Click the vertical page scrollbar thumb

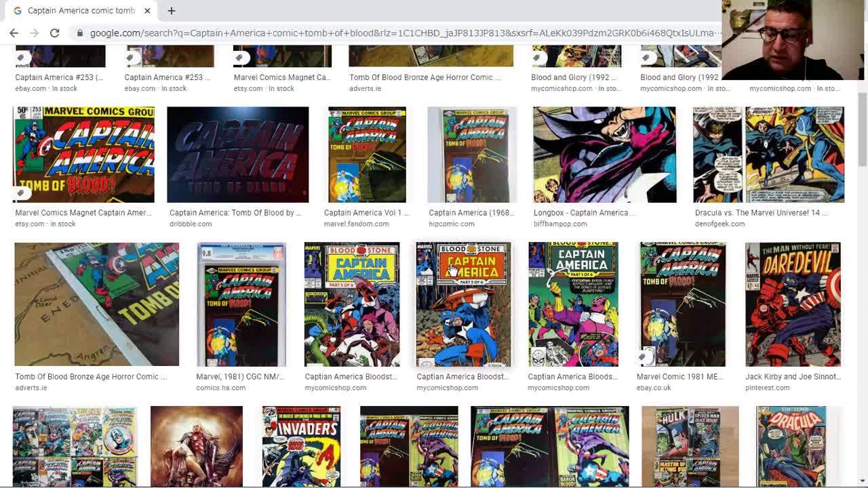(863, 129)
